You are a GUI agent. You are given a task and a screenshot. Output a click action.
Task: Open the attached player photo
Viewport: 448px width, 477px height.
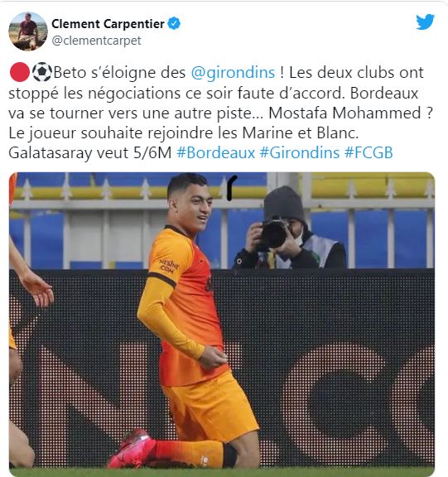point(222,320)
